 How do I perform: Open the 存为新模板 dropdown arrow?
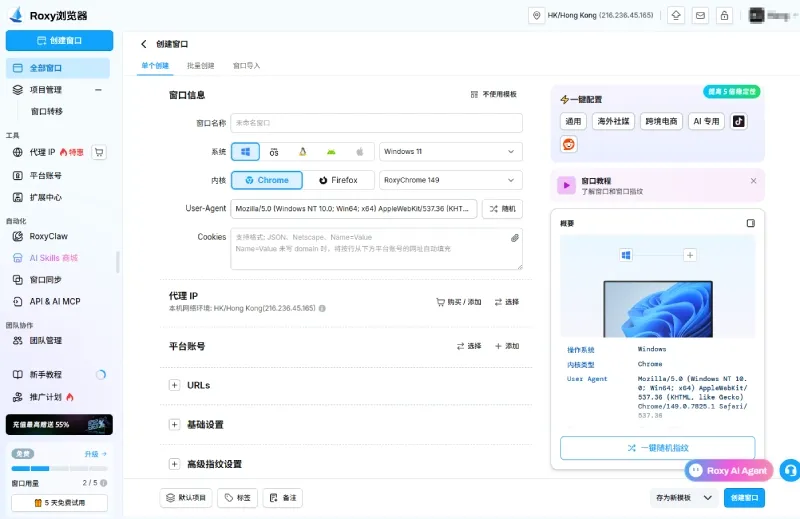(x=708, y=498)
